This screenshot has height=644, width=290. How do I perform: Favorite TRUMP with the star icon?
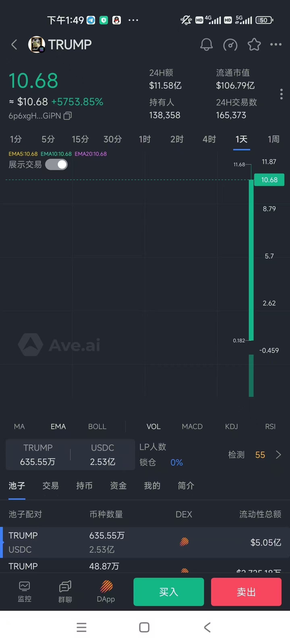point(254,44)
